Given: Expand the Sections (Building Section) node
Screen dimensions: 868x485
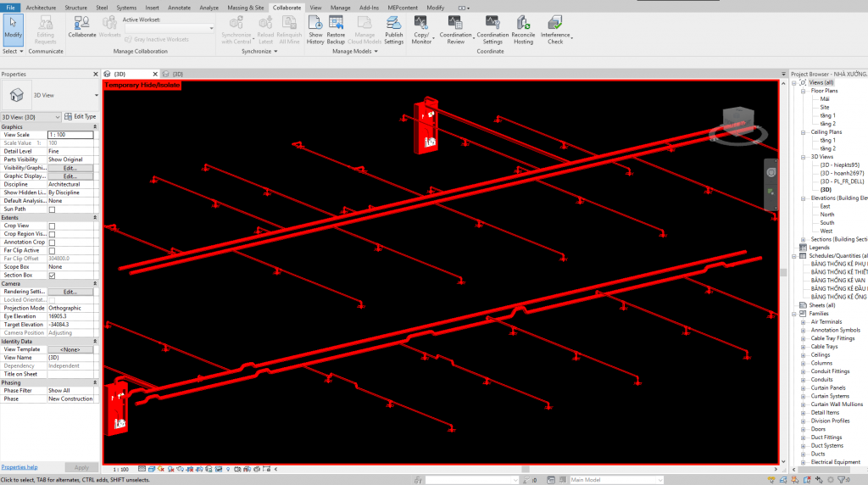Looking at the screenshot, I should click(804, 239).
